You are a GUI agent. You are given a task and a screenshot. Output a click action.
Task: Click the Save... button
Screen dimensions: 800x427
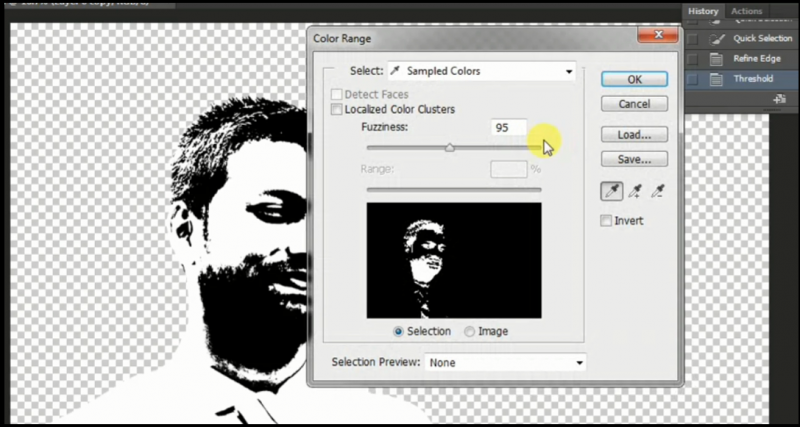pos(634,159)
